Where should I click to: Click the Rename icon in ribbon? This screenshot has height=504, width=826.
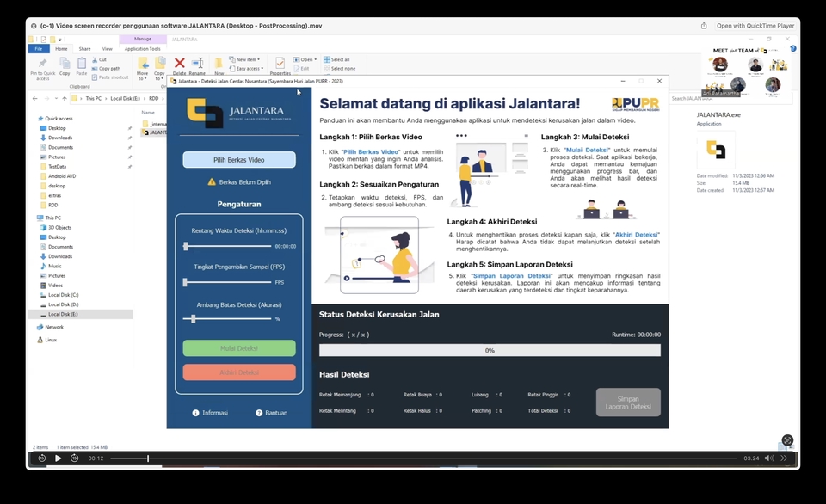(198, 63)
